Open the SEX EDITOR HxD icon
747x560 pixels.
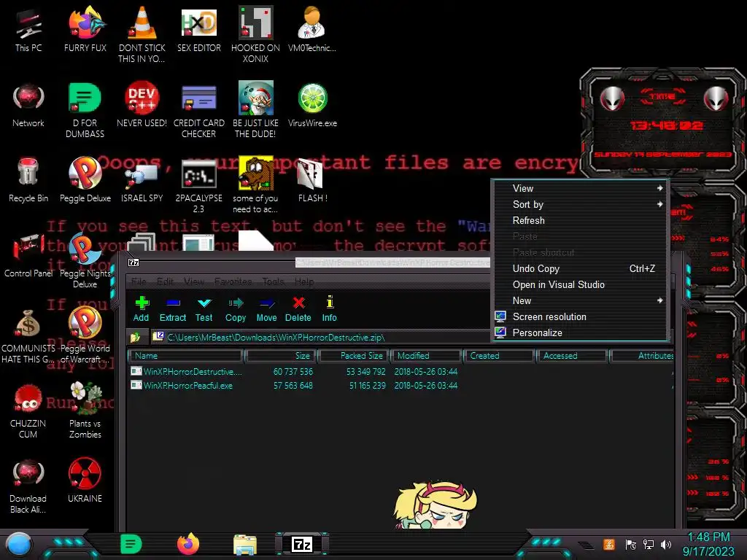tap(199, 29)
